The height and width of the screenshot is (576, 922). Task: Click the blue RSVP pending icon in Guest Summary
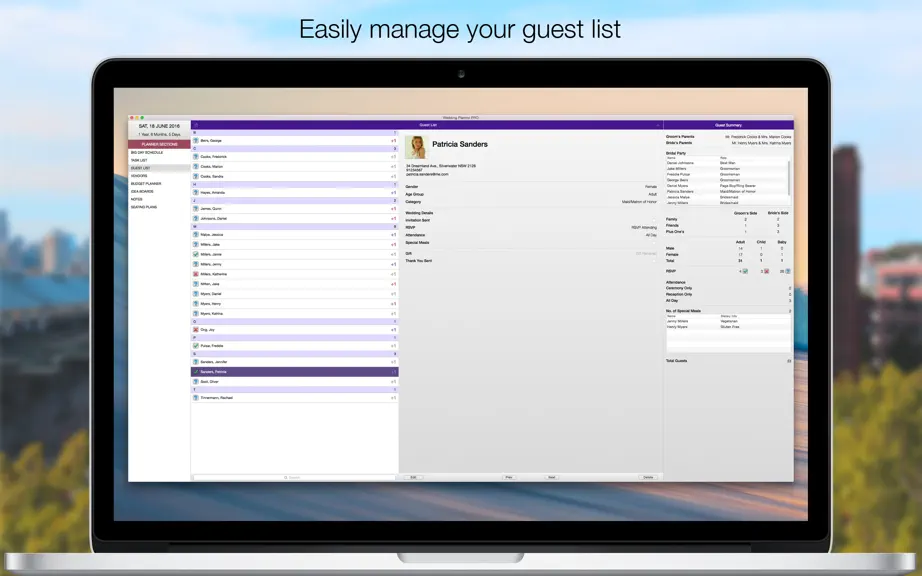(x=788, y=271)
